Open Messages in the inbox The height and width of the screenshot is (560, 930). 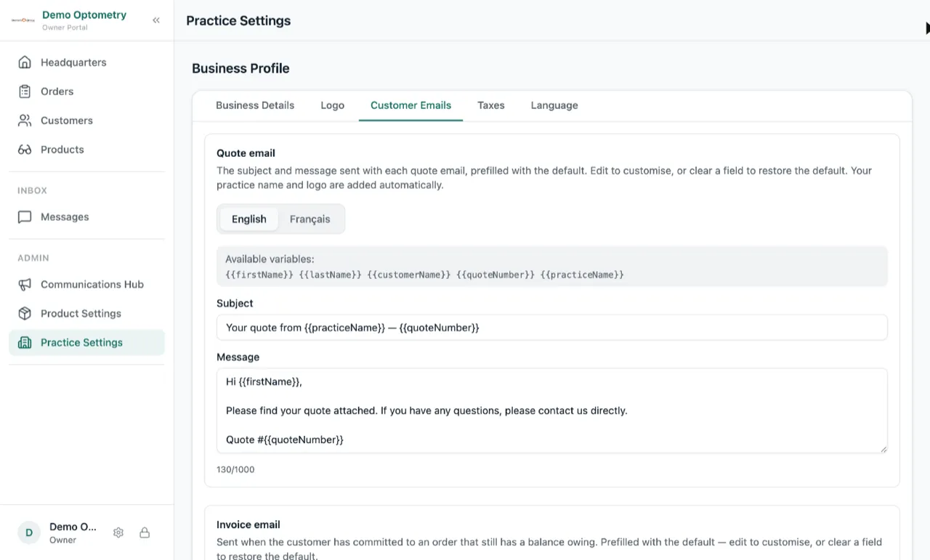click(86, 217)
